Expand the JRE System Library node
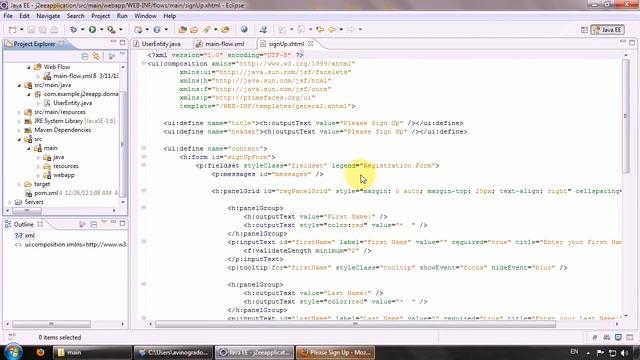 pos(19,121)
